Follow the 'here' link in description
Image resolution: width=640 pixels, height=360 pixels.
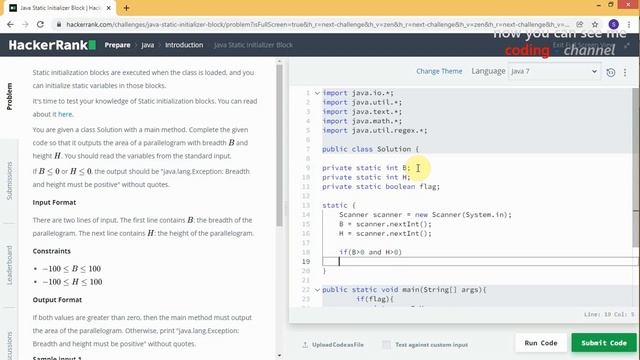click(x=65, y=114)
